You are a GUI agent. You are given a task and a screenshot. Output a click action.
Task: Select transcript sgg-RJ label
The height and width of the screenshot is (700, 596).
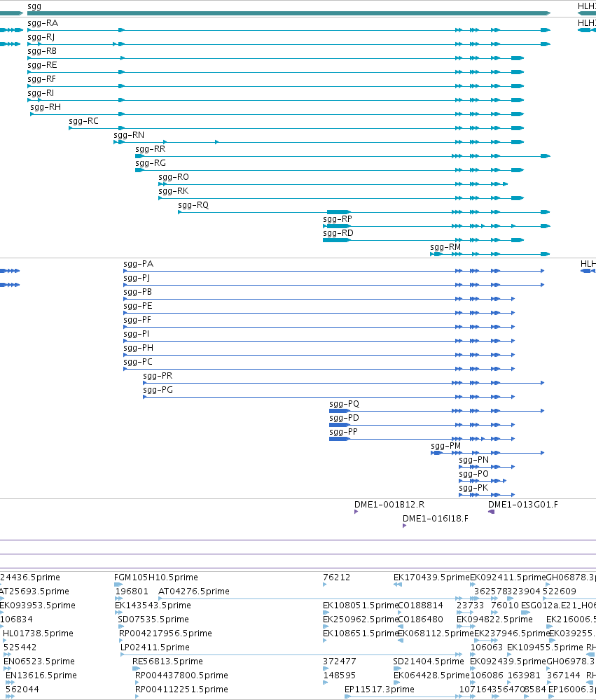click(41, 37)
